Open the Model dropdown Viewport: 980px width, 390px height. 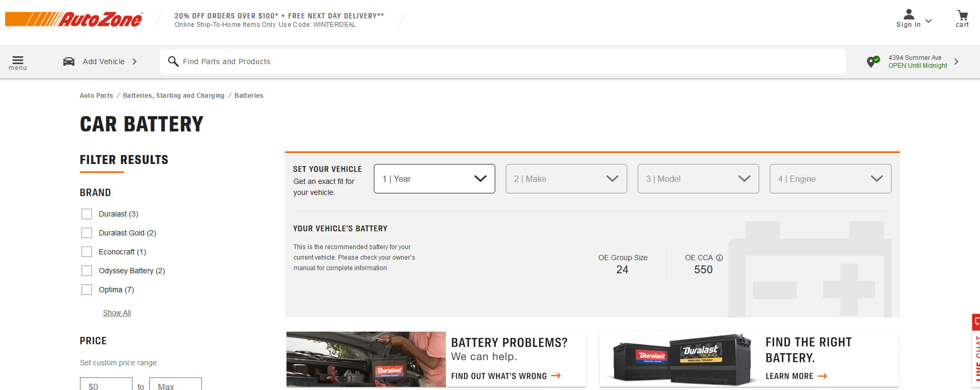tap(698, 179)
